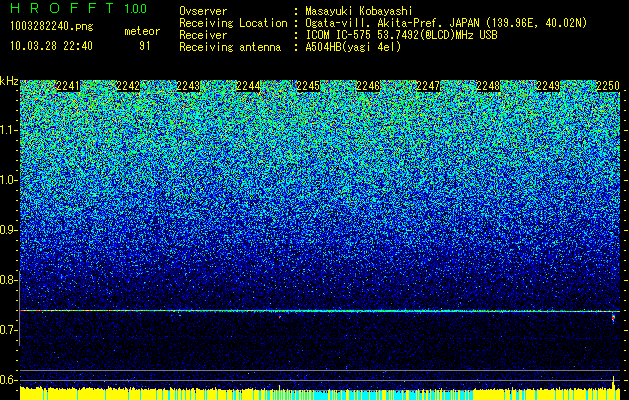Select the Ogata-vill. Akita-Pref. JAPAN location text

446,23
